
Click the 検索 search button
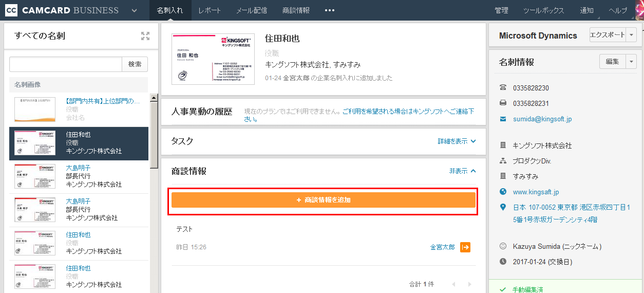click(x=135, y=64)
